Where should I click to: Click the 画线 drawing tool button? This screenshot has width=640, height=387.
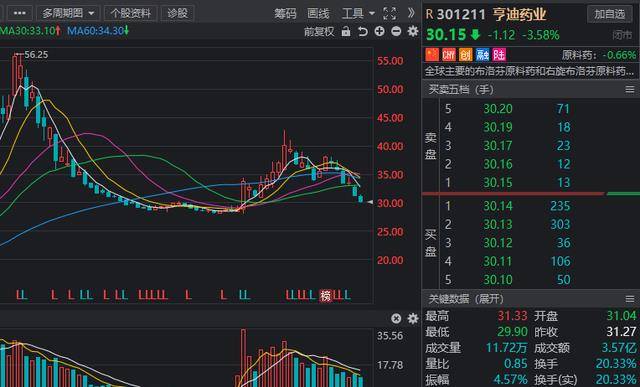(318, 13)
